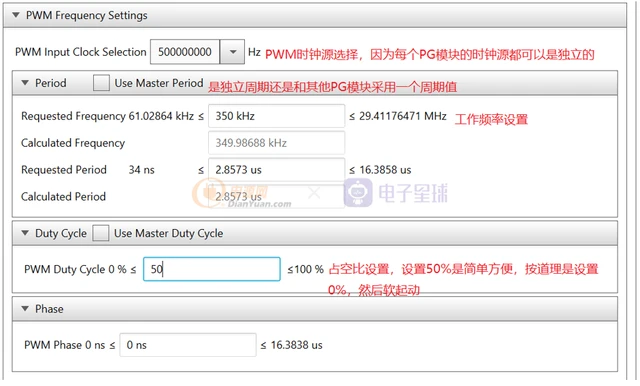Collapse the Duty Cycle section triangle
The height and width of the screenshot is (386, 640).
(x=25, y=233)
